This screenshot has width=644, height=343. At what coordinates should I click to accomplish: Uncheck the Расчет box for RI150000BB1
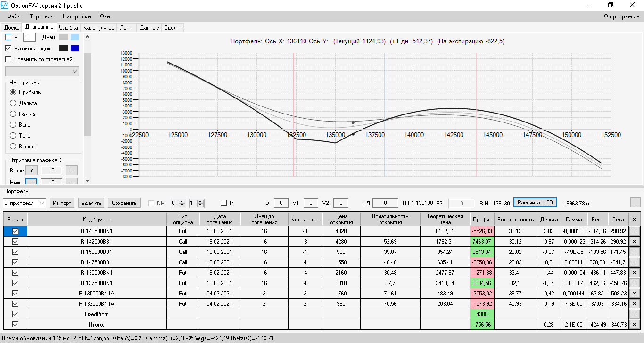pos(15,252)
